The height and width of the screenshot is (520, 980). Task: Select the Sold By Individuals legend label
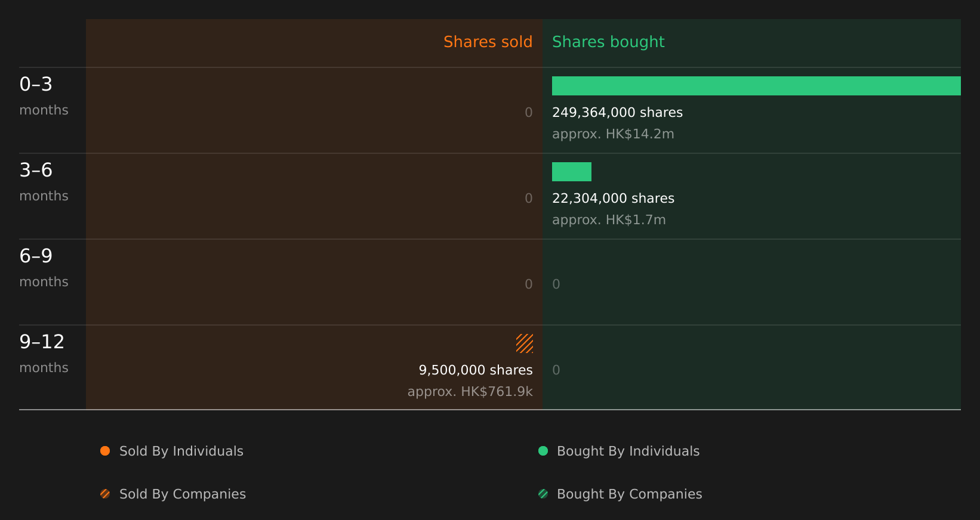pos(181,451)
